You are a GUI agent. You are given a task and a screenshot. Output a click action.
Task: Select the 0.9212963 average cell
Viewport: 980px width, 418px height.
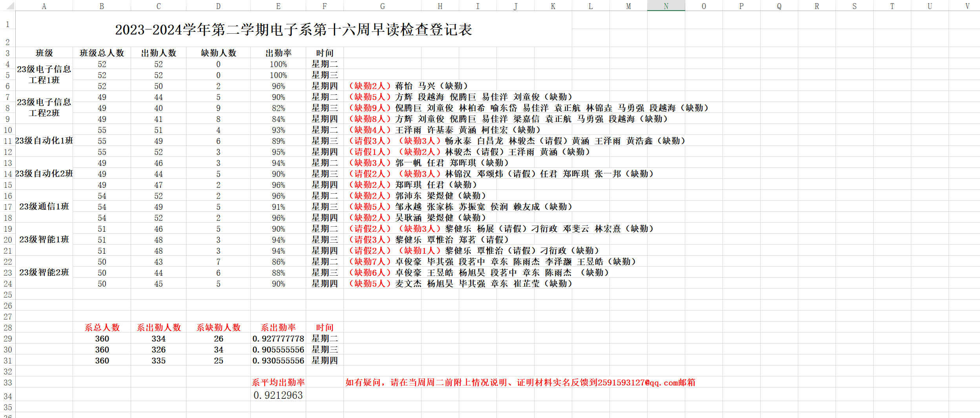[x=278, y=395]
